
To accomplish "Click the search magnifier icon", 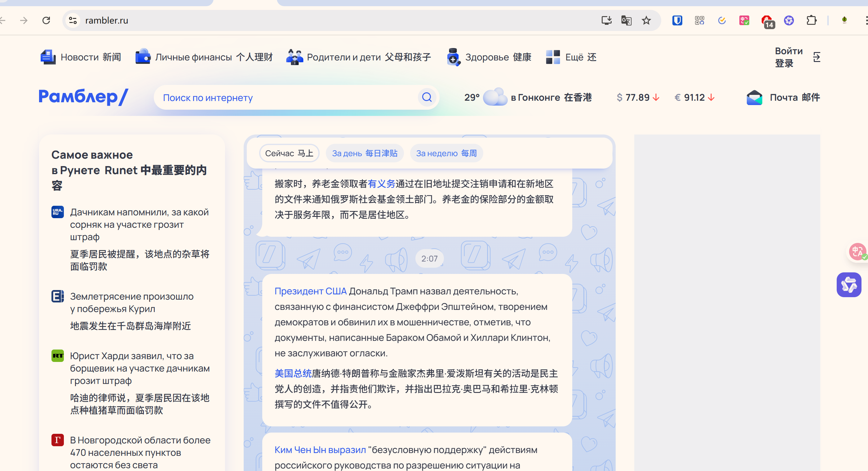I will click(x=427, y=97).
